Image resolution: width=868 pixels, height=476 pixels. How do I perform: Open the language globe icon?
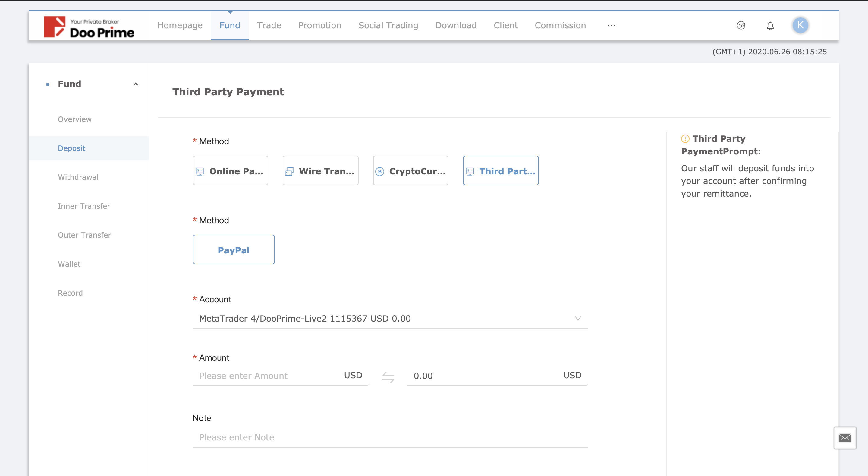point(741,25)
